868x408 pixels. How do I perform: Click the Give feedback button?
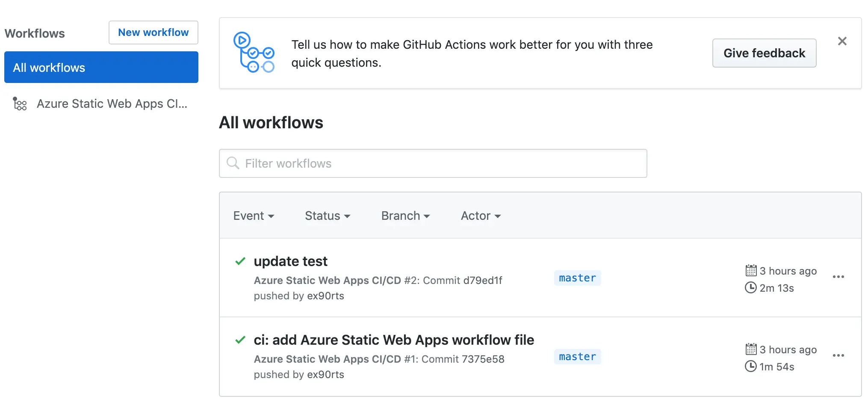coord(764,53)
